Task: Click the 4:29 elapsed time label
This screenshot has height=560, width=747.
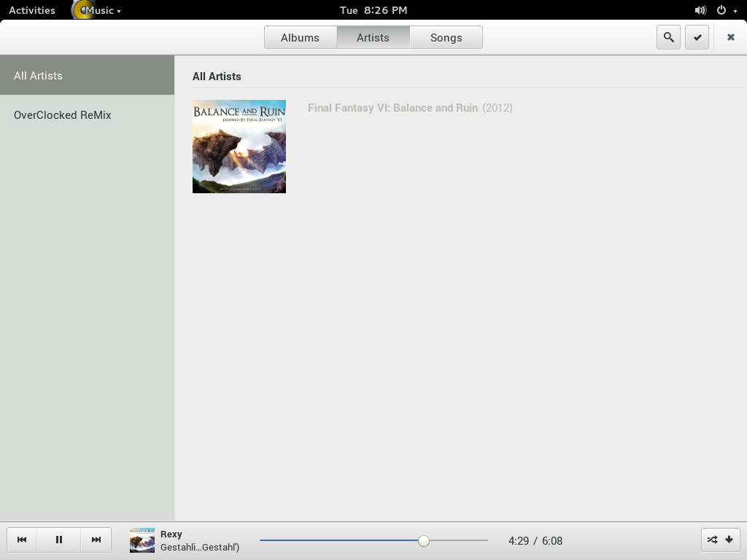Action: [519, 541]
